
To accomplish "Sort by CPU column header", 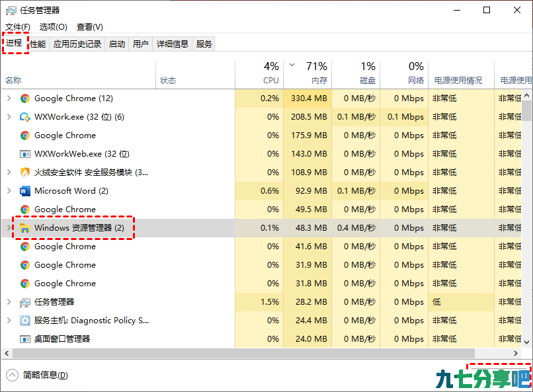I will coord(259,75).
